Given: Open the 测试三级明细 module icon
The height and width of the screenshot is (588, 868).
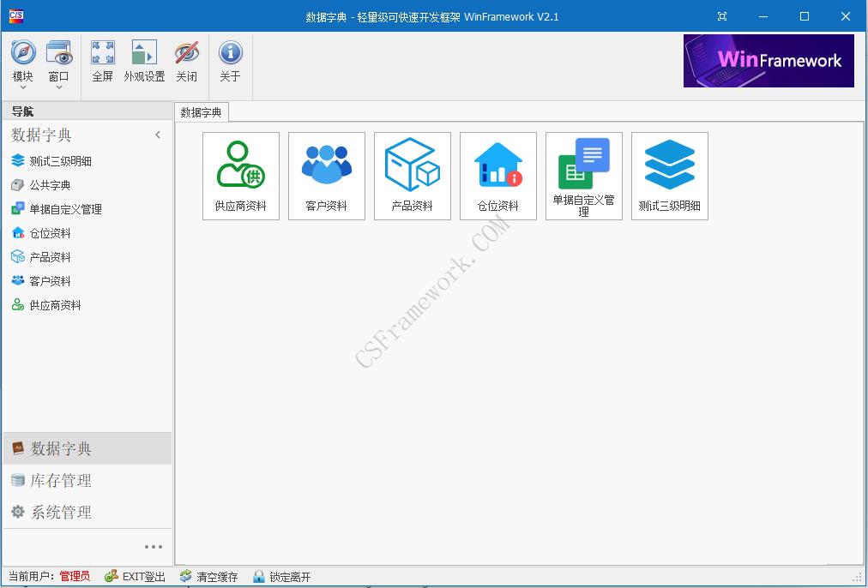Looking at the screenshot, I should 669,176.
